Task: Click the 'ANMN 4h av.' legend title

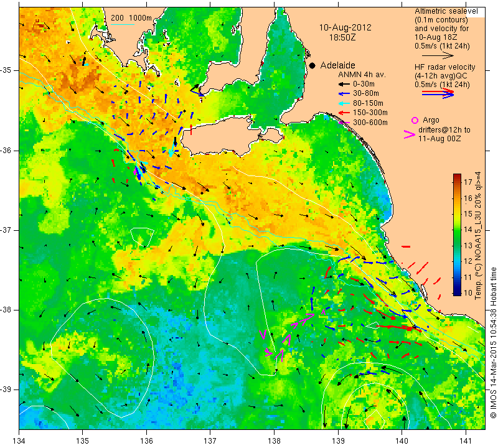Action: [362, 75]
